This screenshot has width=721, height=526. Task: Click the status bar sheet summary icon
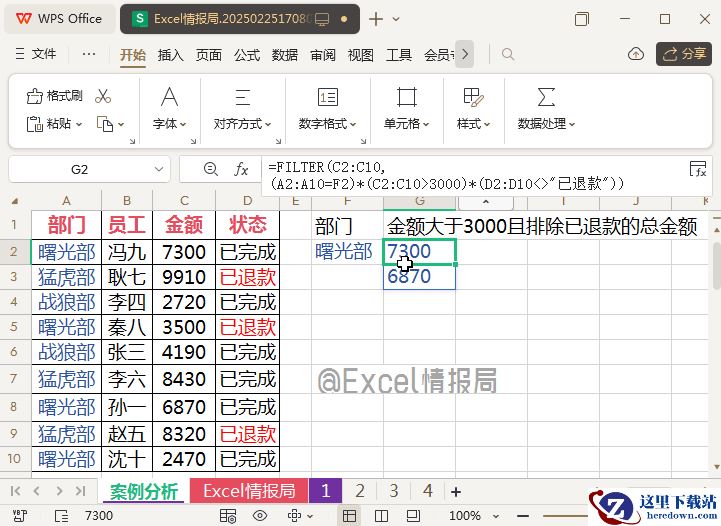pyautogui.click(x=62, y=516)
